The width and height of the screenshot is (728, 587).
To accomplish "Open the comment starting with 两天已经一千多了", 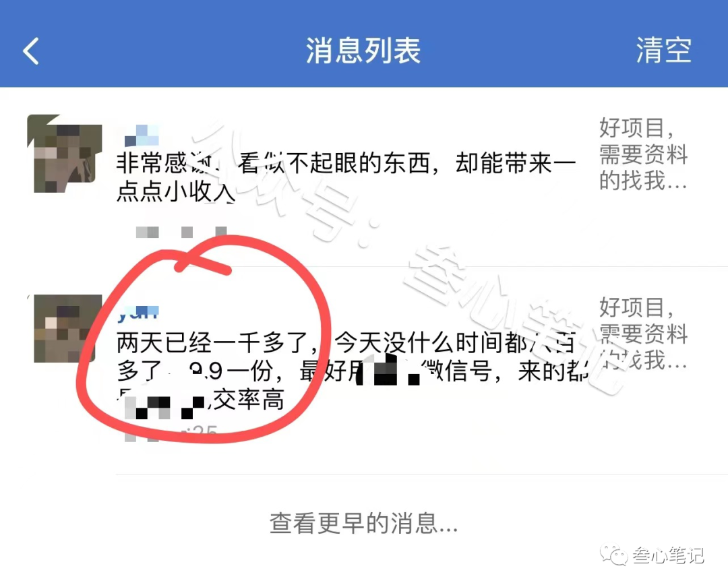I will tap(352, 372).
